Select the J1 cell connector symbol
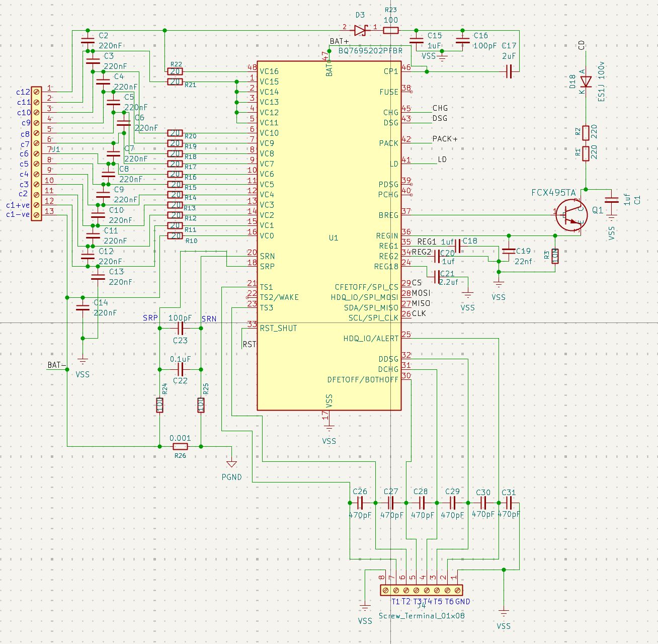Image resolution: width=658 pixels, height=644 pixels. coord(36,153)
